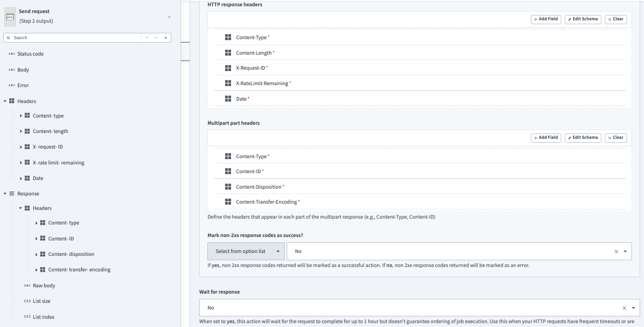Click the Add Field button for HTTP response headers
The image size is (644, 327).
coord(545,19)
